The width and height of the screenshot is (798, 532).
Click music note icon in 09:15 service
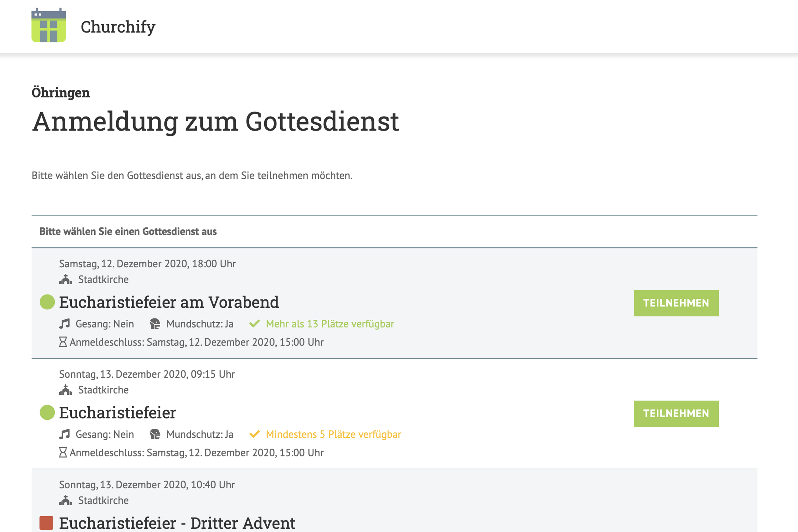(64, 434)
